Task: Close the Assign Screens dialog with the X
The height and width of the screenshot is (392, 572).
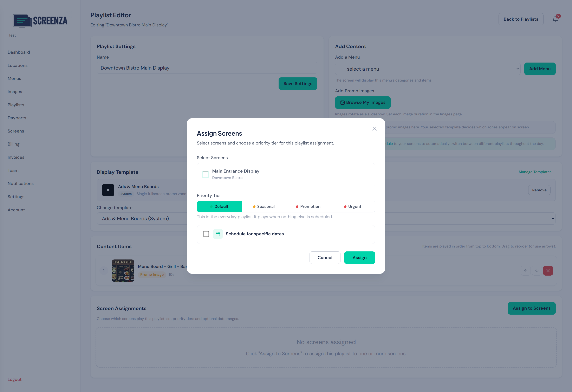Action: [x=374, y=129]
